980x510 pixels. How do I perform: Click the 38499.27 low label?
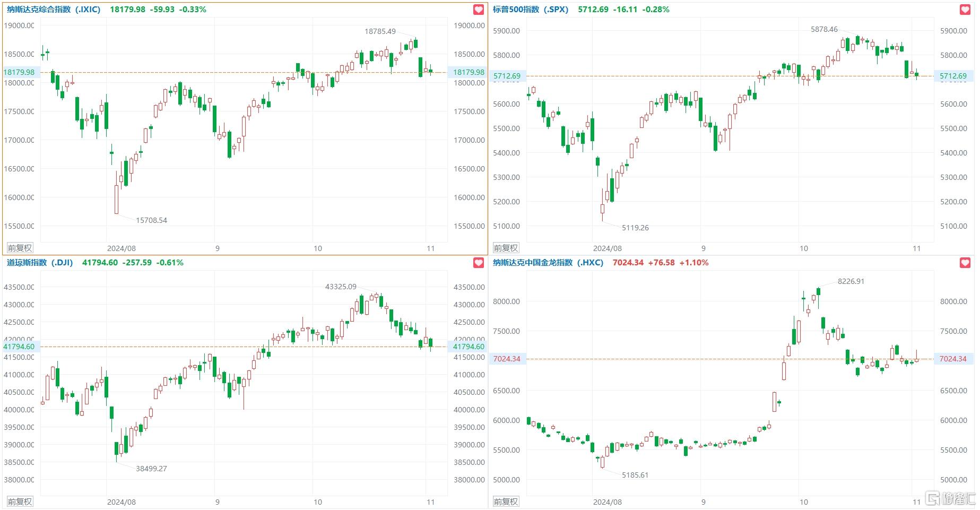pyautogui.click(x=151, y=469)
